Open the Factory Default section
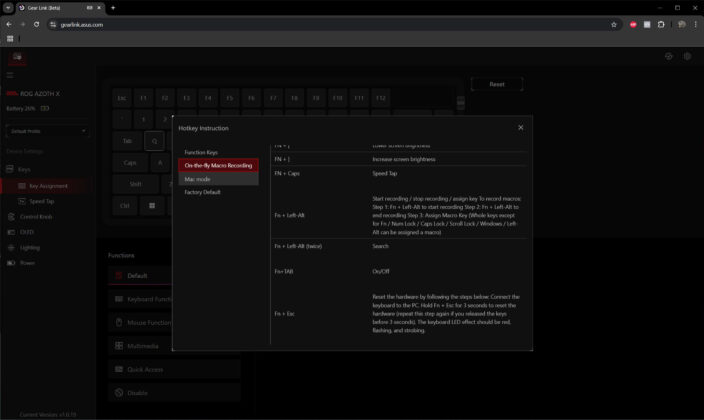The image size is (704, 420). pos(202,192)
